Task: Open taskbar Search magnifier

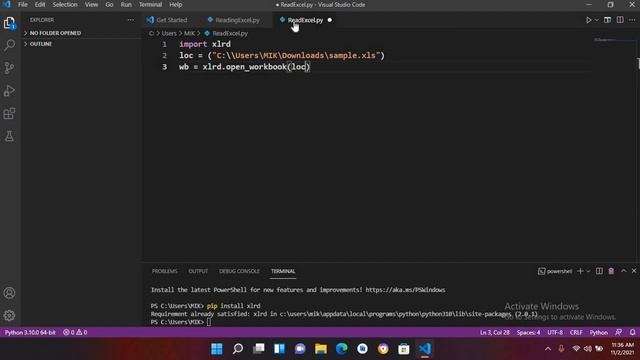Action: tap(238, 349)
